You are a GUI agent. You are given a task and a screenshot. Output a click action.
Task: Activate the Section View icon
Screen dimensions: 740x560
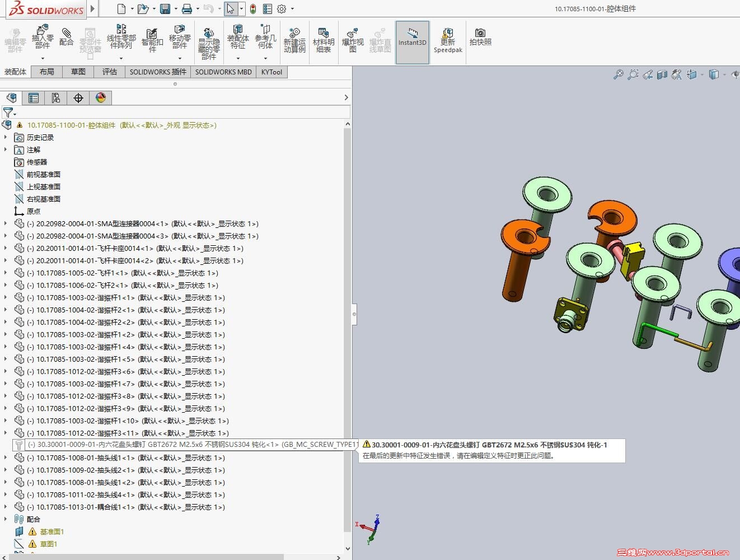pos(662,74)
